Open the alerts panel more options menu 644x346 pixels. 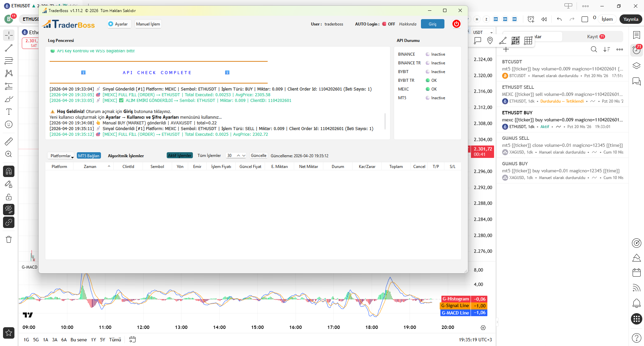620,49
